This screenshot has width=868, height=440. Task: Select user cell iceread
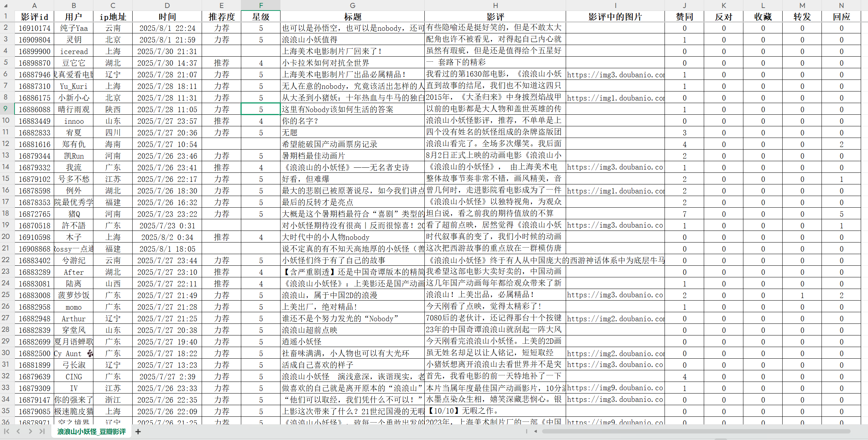click(x=74, y=51)
